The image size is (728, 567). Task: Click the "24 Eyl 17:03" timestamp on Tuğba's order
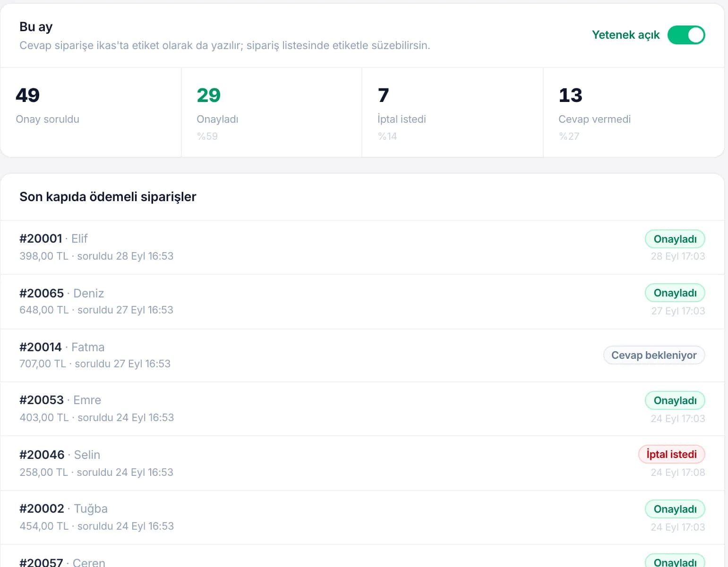coord(678,527)
